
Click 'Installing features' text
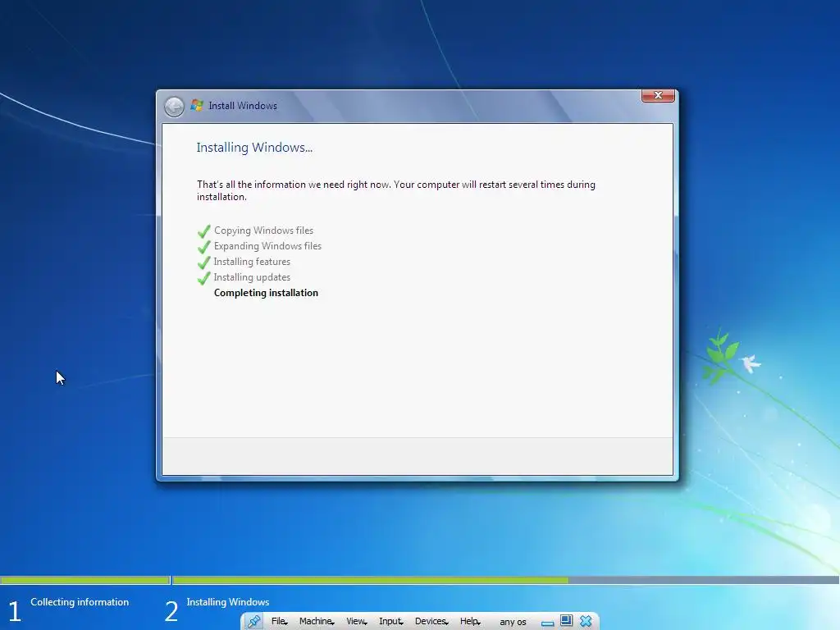[x=252, y=262]
